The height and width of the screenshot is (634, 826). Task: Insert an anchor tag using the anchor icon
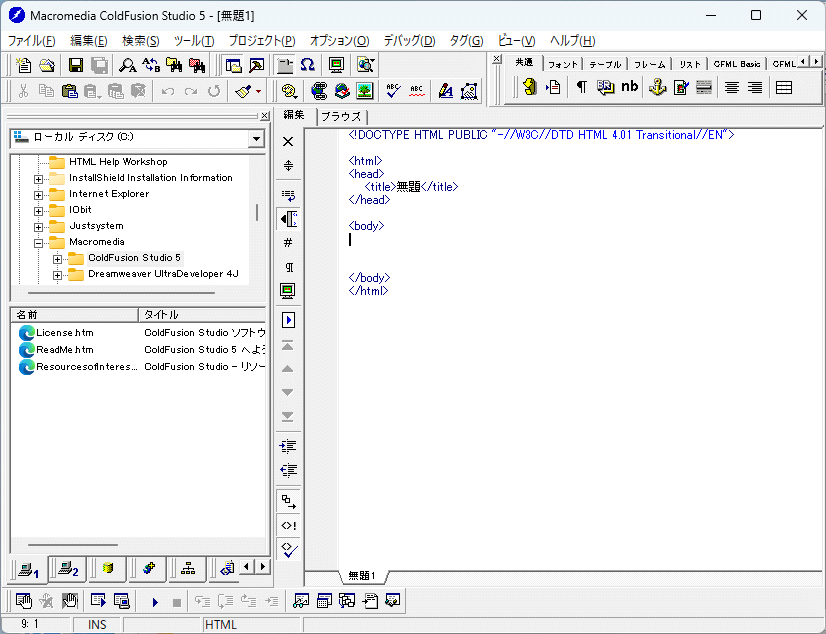657,87
